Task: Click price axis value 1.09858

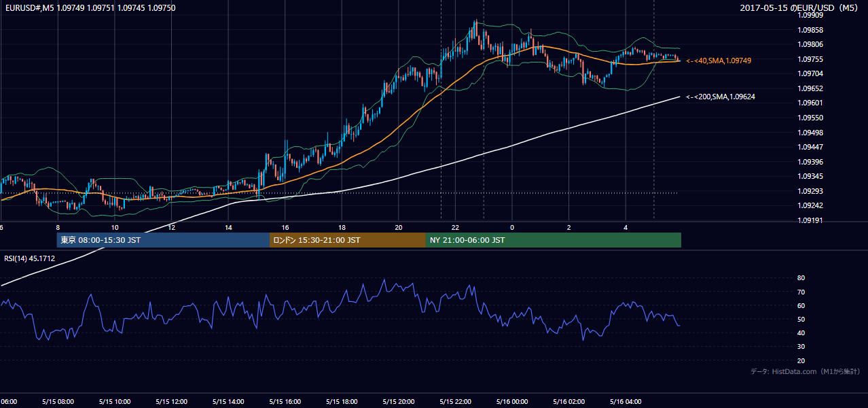Action: tap(810, 30)
